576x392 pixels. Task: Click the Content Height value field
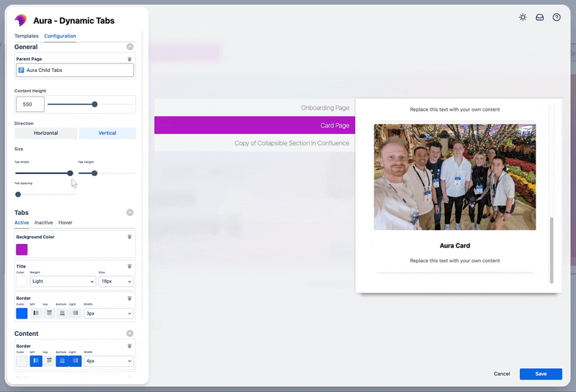[30, 104]
